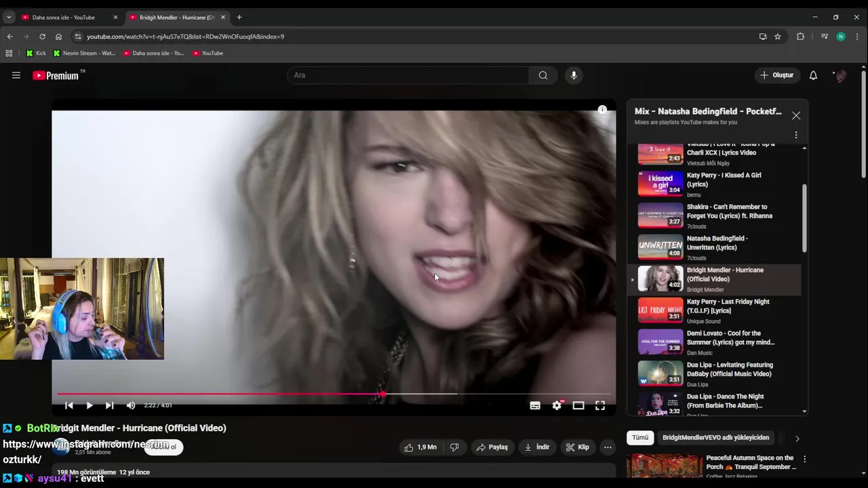Dislike the video

pos(454,447)
